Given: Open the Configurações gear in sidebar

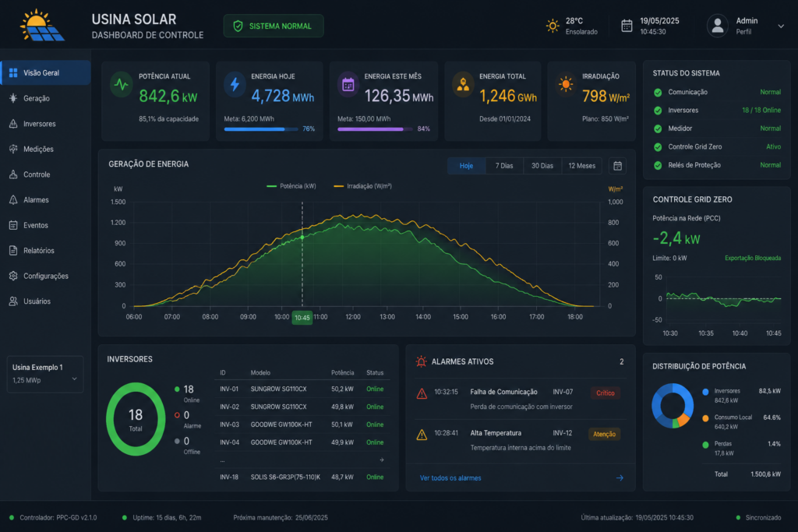Looking at the screenshot, I should [x=13, y=276].
